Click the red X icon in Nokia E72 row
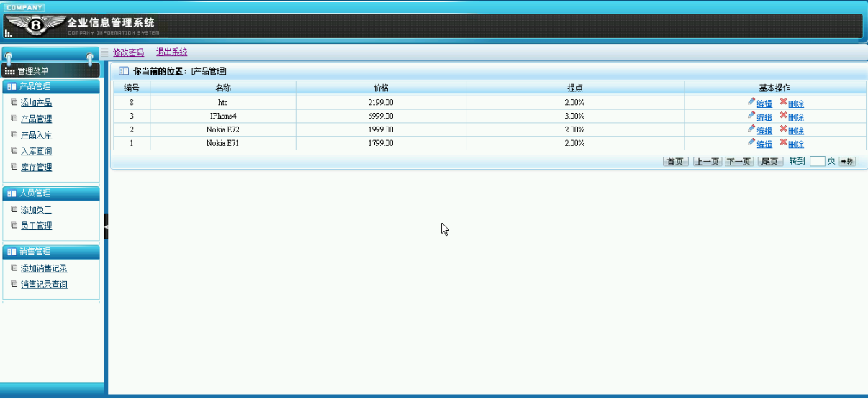 [x=783, y=129]
